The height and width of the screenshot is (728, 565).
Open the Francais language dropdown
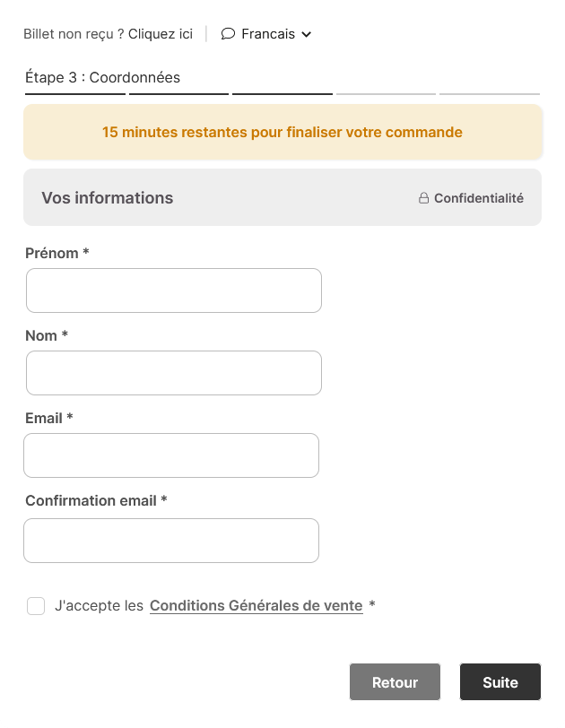[x=267, y=34]
